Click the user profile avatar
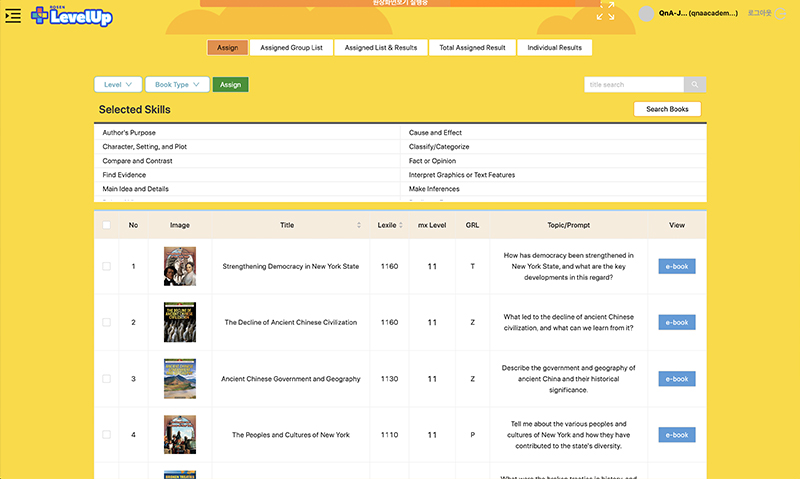This screenshot has height=479, width=800. 647,14
